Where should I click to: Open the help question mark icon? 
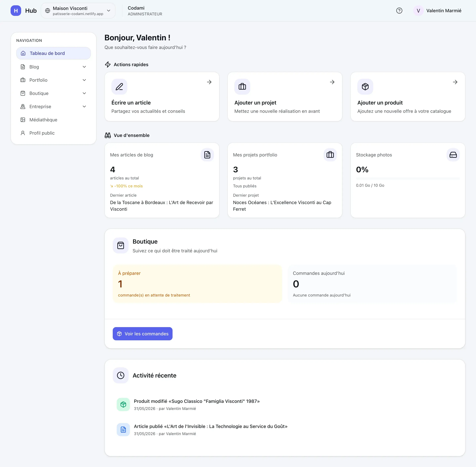pos(399,11)
